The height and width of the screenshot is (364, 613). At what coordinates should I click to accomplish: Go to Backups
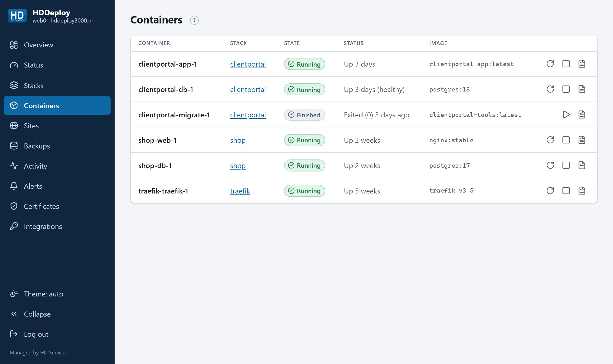click(57, 146)
